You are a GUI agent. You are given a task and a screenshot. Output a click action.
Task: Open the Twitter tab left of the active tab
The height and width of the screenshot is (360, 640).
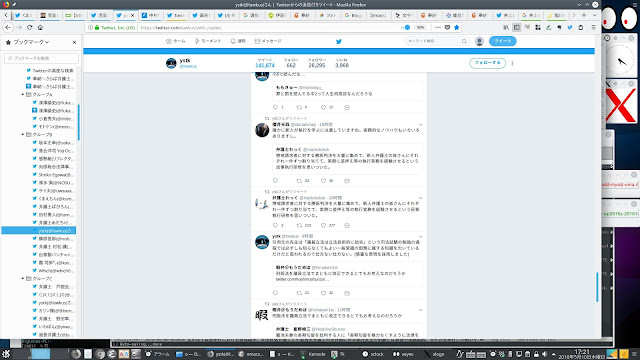100,16
